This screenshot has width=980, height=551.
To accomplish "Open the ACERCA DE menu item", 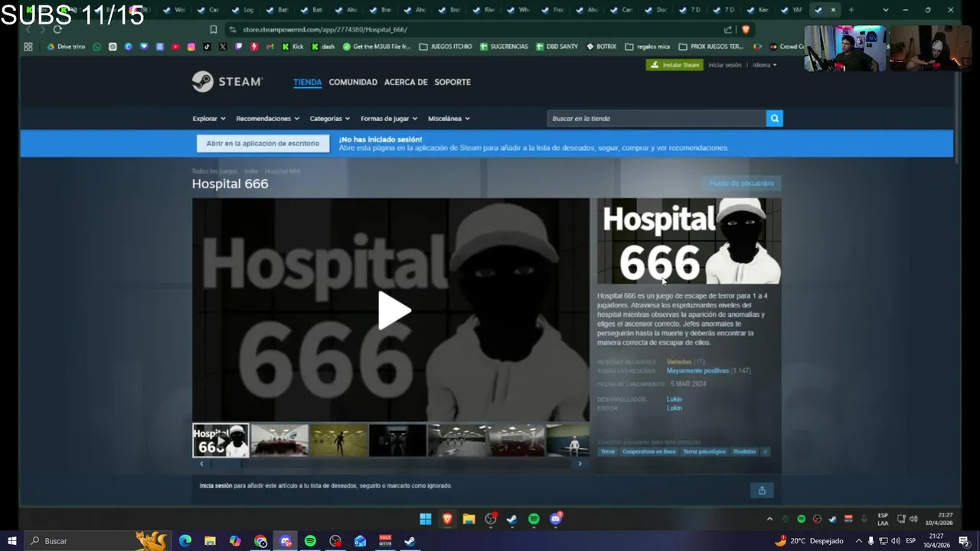I will point(406,82).
